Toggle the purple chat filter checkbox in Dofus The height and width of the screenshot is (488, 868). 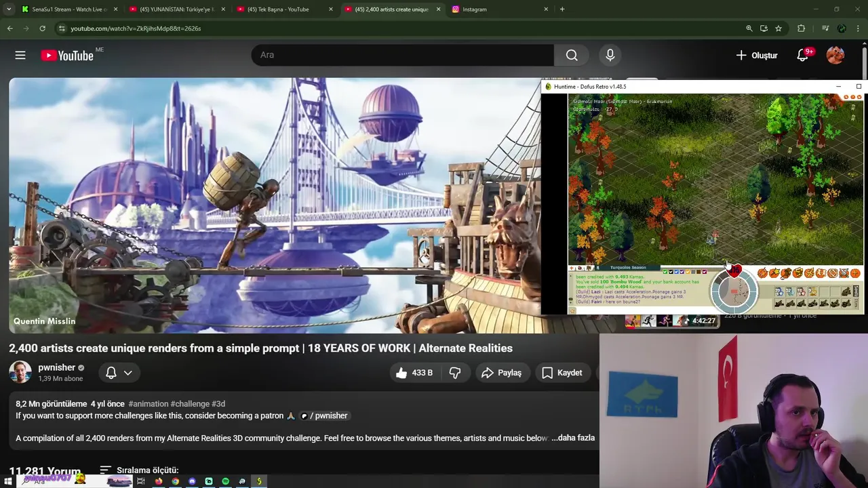click(682, 272)
